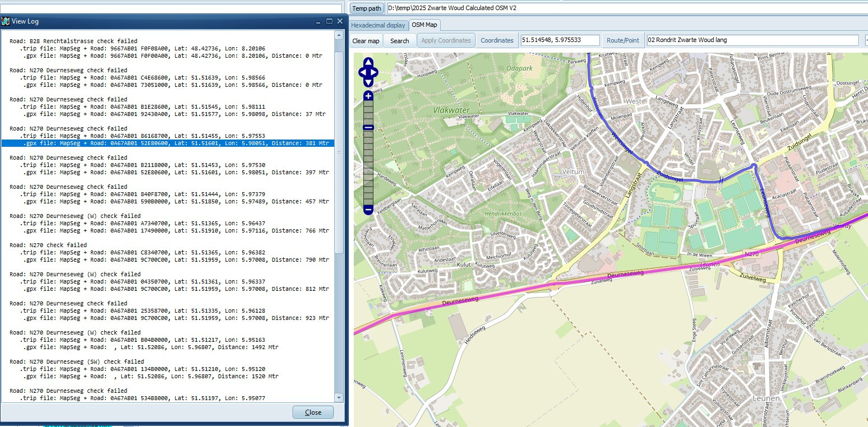Viewport: 868px width, 427px height.
Task: Select the .trip log line with B2118000
Action: click(x=143, y=165)
